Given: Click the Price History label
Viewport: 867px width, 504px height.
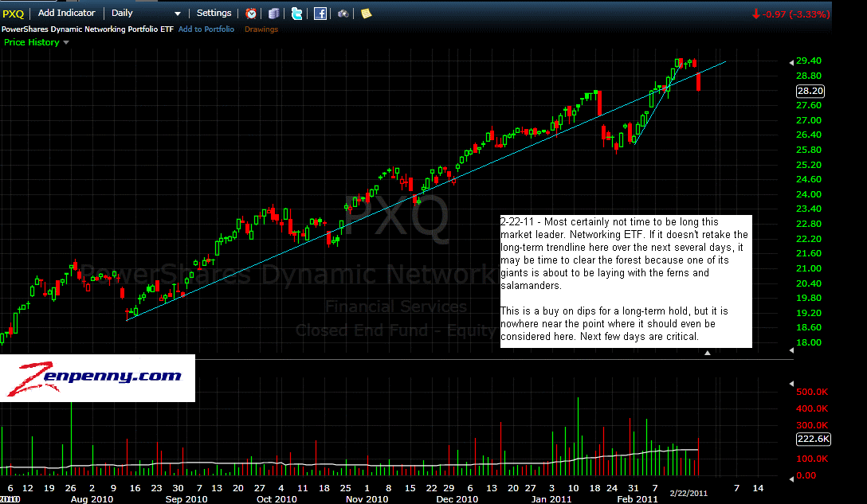Looking at the screenshot, I should [x=32, y=42].
